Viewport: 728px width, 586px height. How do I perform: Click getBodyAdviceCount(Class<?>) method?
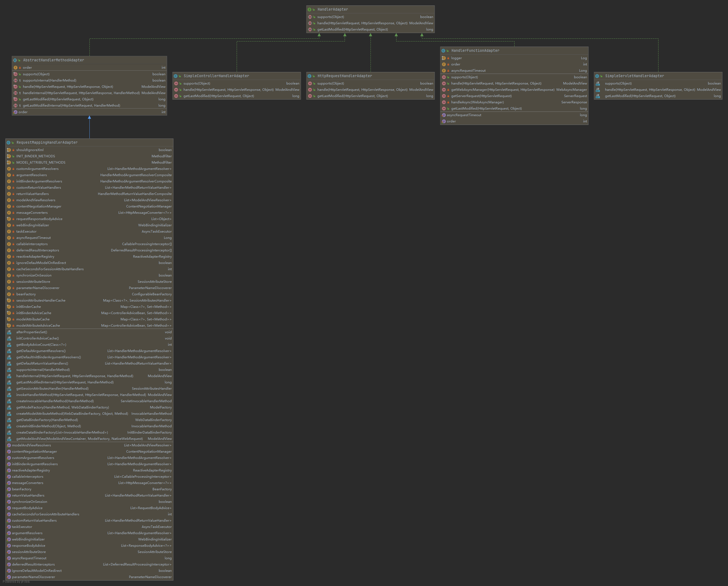tap(89, 345)
